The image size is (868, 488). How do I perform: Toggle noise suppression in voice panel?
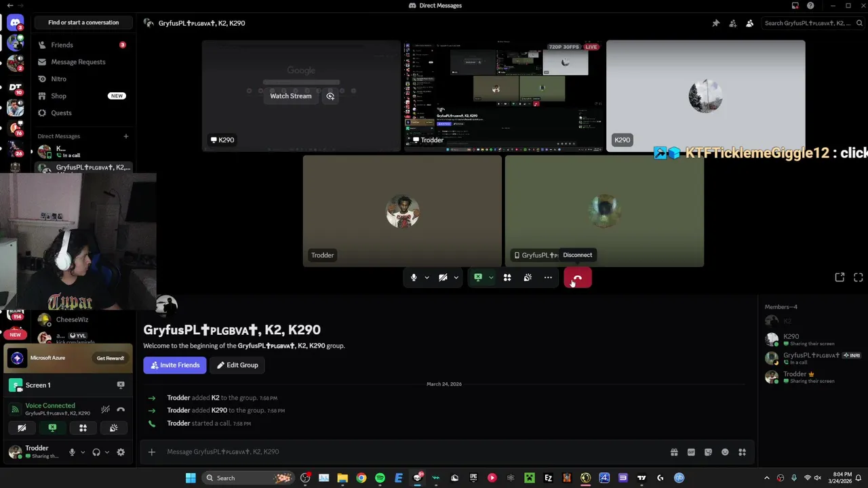(x=105, y=409)
